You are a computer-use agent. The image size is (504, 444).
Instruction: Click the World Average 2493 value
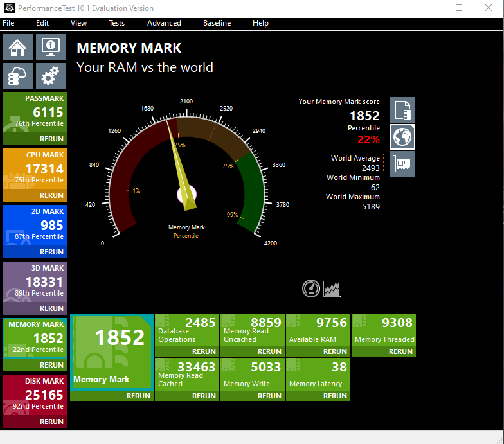coord(370,168)
